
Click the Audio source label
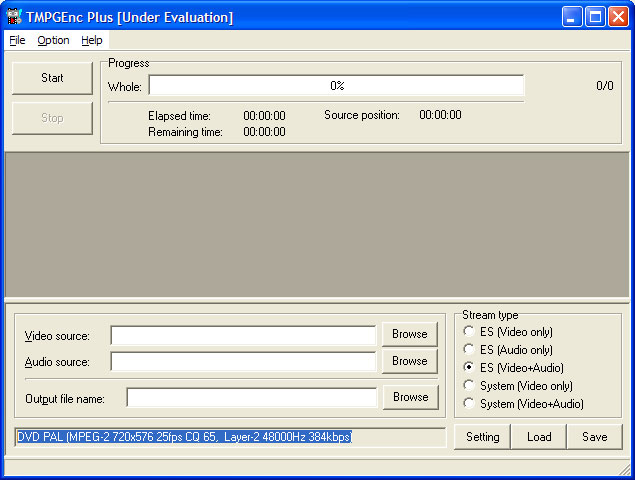57,362
